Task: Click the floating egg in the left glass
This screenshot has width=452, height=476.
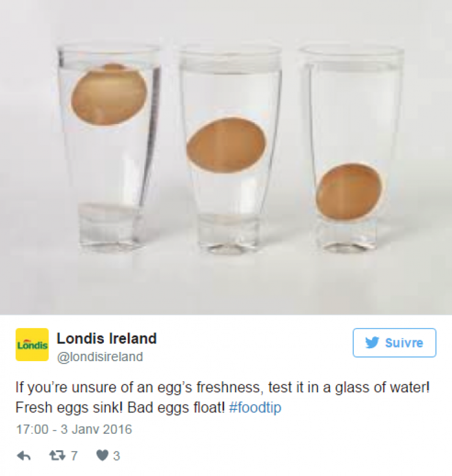Action: click(109, 95)
